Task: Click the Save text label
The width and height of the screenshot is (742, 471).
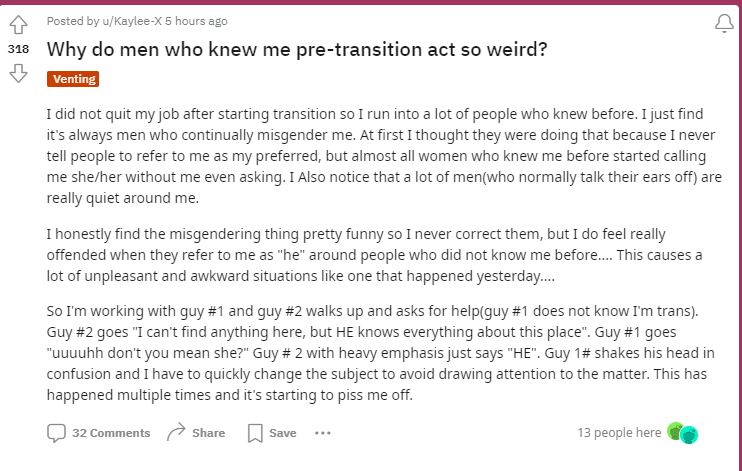Action: (x=283, y=433)
